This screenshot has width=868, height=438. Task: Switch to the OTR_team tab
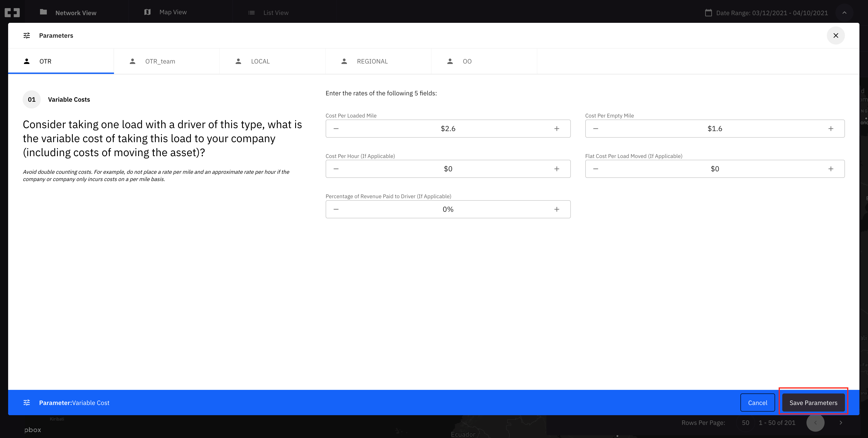160,61
